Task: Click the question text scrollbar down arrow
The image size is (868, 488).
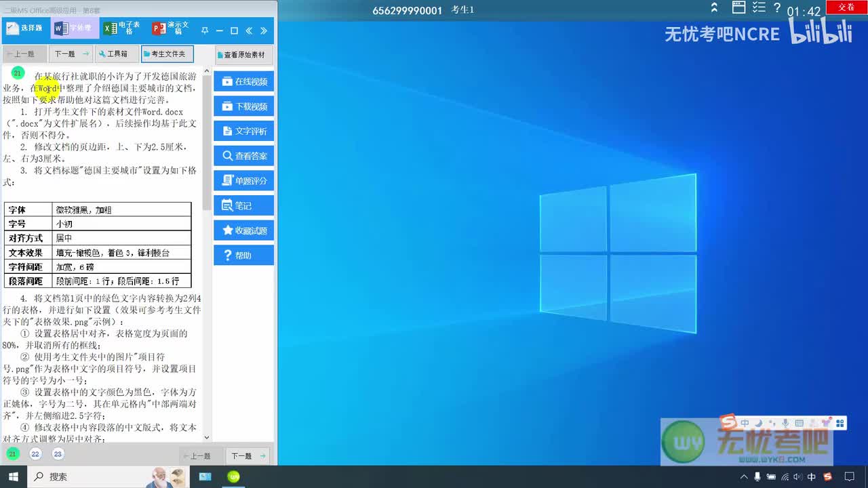Action: point(207,438)
